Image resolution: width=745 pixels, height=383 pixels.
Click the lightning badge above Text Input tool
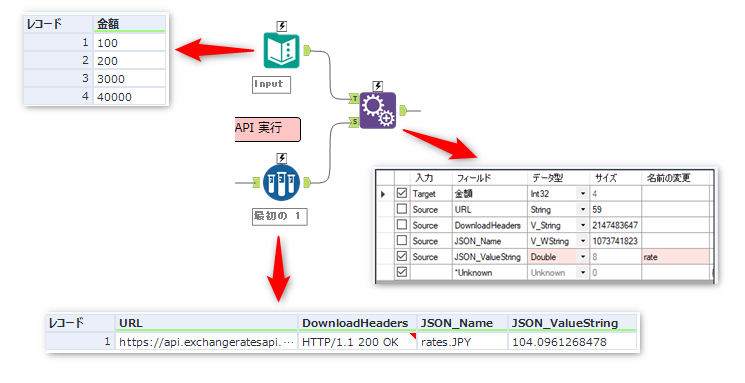pos(282,27)
